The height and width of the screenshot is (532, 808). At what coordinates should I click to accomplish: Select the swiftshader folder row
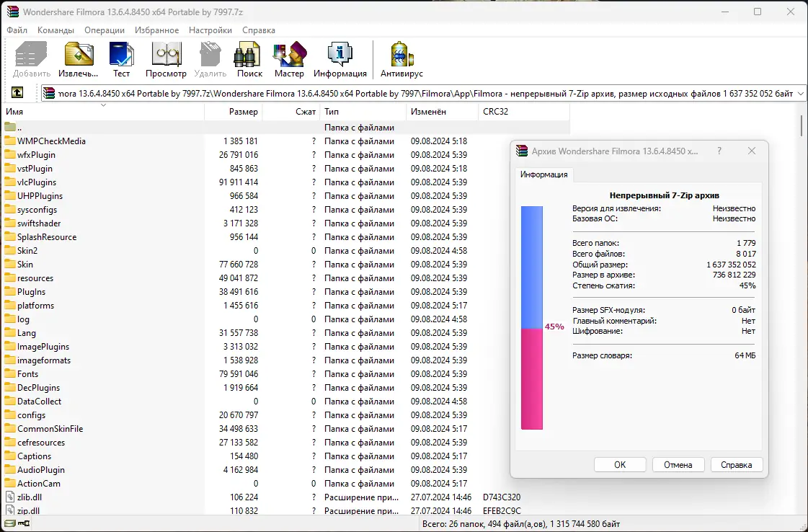click(286, 223)
